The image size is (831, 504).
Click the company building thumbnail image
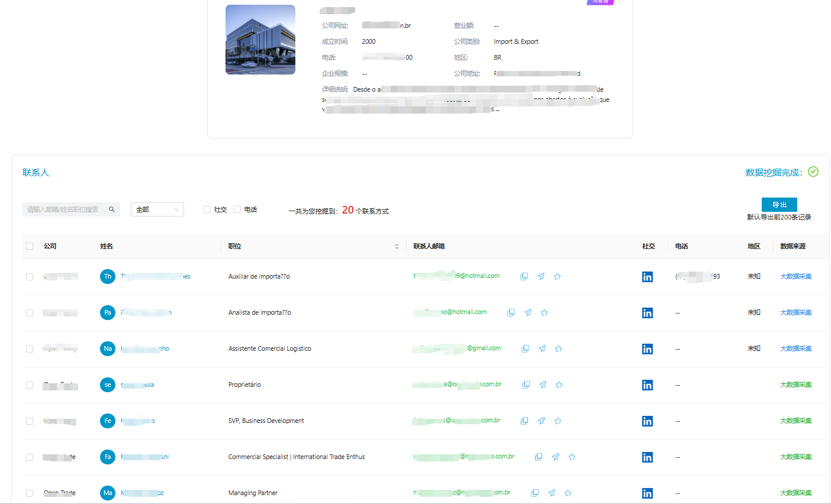(x=260, y=40)
